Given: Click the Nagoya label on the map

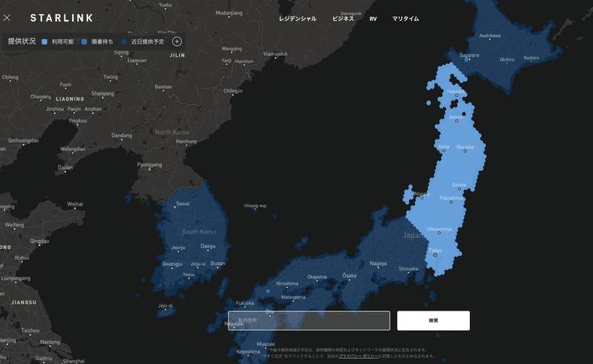Looking at the screenshot, I should coord(378,263).
